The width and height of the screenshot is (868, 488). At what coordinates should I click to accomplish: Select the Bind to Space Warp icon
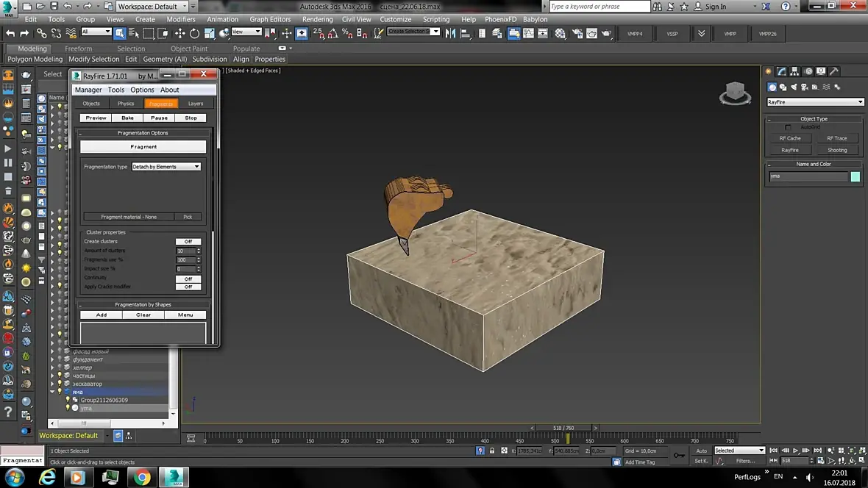[71, 34]
